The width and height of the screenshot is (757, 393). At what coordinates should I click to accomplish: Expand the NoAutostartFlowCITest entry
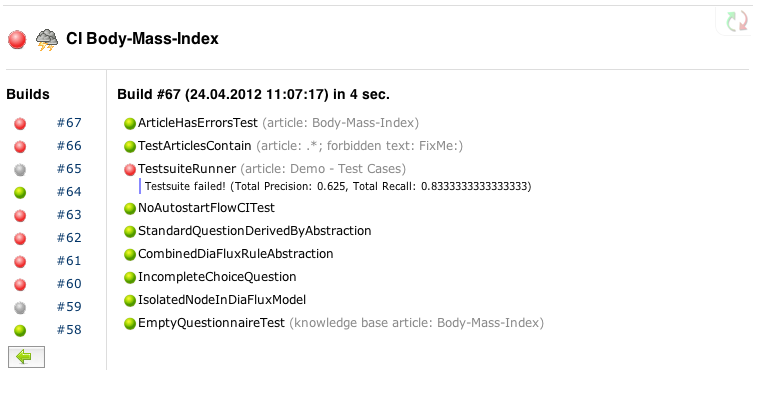tap(206, 208)
